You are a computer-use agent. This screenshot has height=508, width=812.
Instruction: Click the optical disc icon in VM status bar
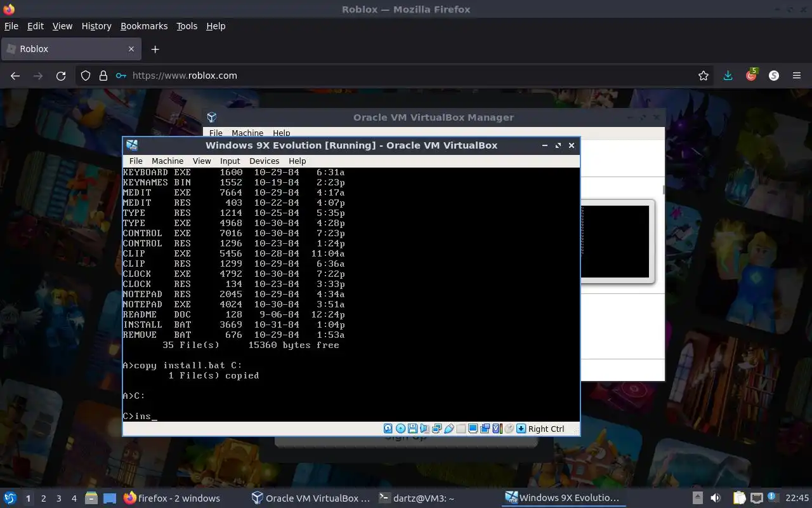[400, 429]
